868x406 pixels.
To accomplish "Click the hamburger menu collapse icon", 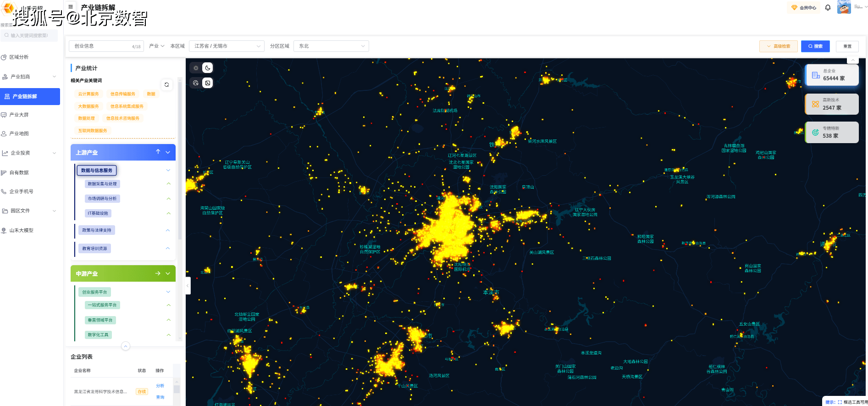I will tap(71, 7).
